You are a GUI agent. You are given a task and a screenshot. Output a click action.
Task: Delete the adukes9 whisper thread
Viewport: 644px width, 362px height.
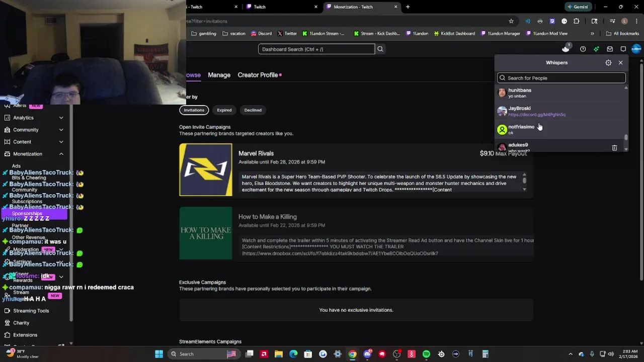click(x=614, y=148)
